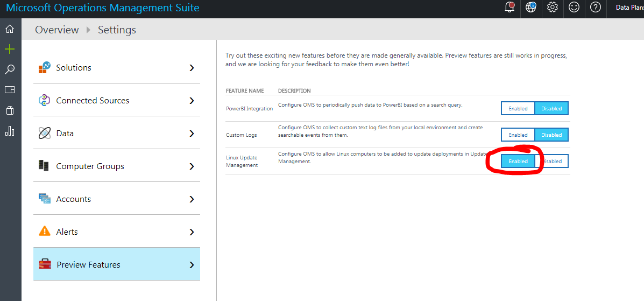The width and height of the screenshot is (644, 301).
Task: Open the Accounts settings section
Action: click(117, 199)
